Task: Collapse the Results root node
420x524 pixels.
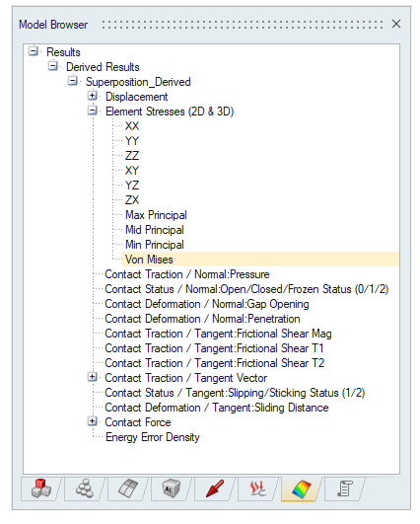Action: pos(34,51)
